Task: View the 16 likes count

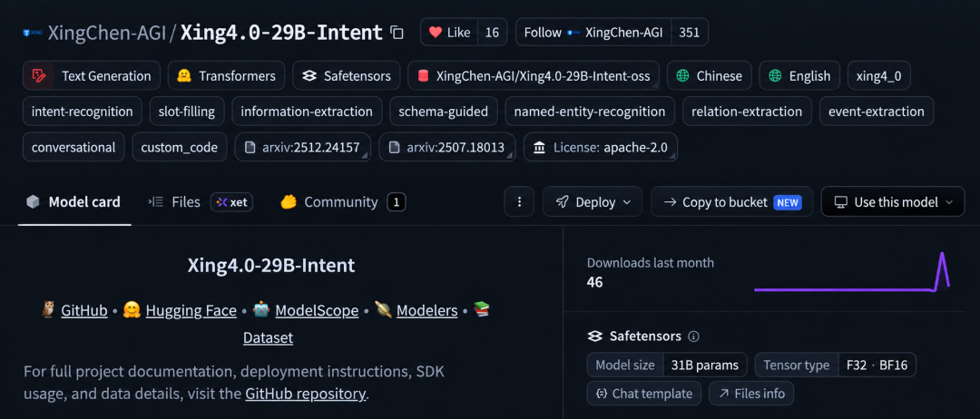Action: (x=492, y=33)
